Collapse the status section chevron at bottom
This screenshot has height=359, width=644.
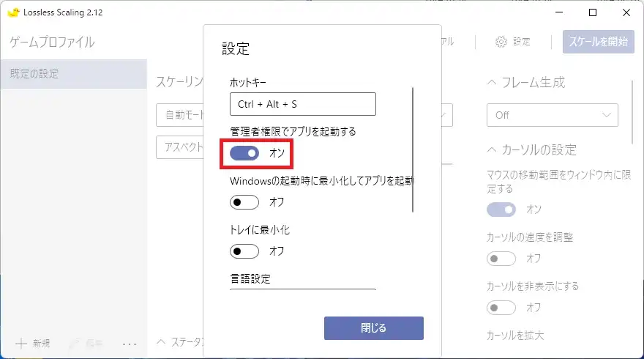coord(161,341)
